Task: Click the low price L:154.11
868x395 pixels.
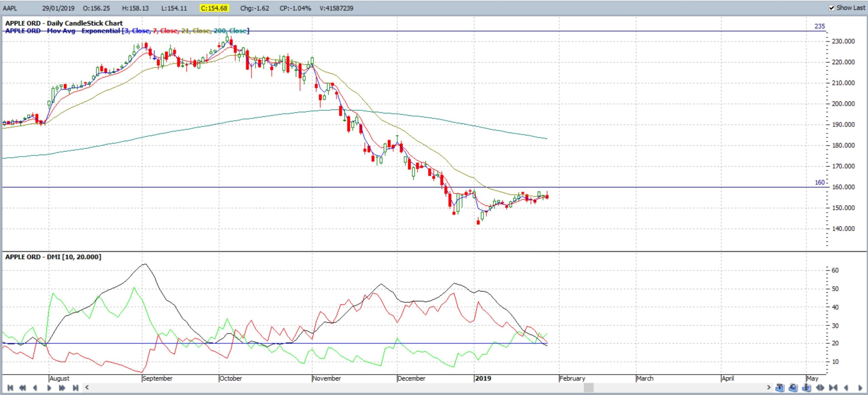Action: point(174,8)
